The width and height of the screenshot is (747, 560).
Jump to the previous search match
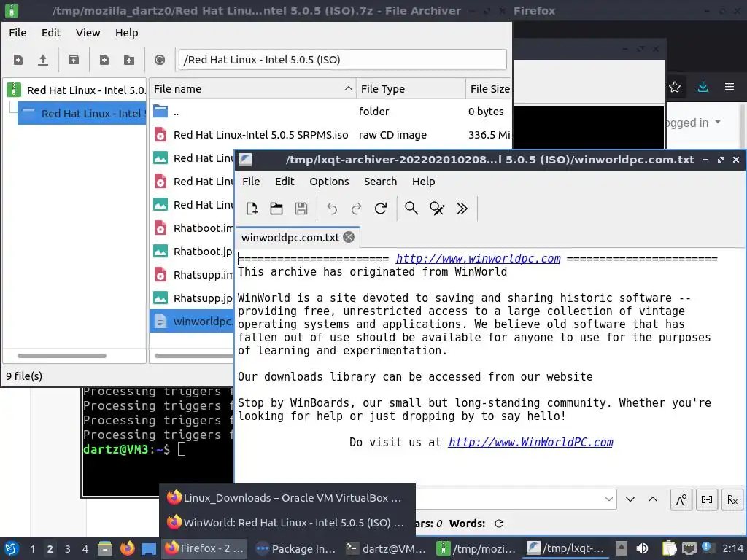click(x=653, y=499)
